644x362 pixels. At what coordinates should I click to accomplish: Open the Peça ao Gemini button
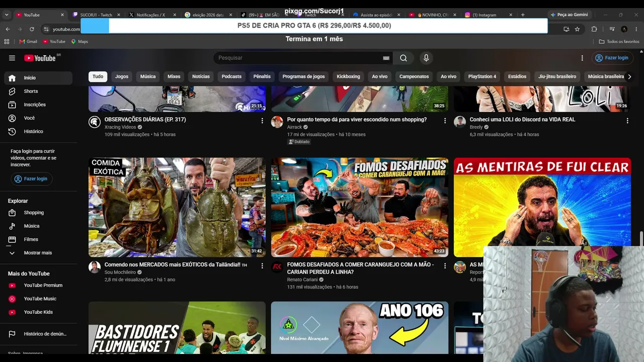coord(569,15)
